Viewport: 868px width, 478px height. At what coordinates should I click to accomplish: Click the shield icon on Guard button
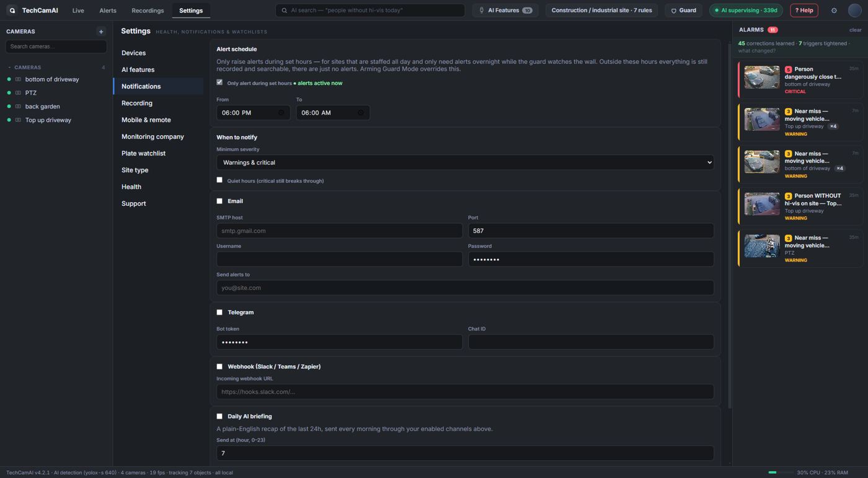pos(674,11)
